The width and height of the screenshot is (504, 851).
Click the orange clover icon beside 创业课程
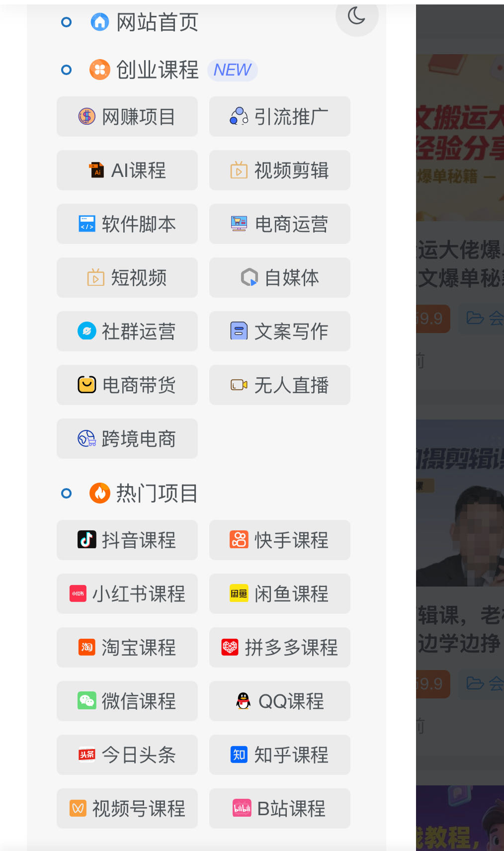(100, 70)
